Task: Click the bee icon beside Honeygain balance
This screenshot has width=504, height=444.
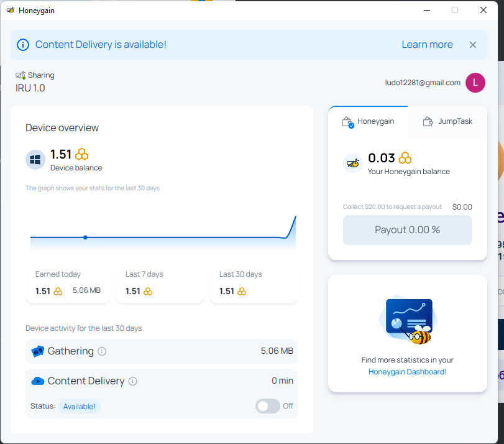Action: tap(352, 163)
